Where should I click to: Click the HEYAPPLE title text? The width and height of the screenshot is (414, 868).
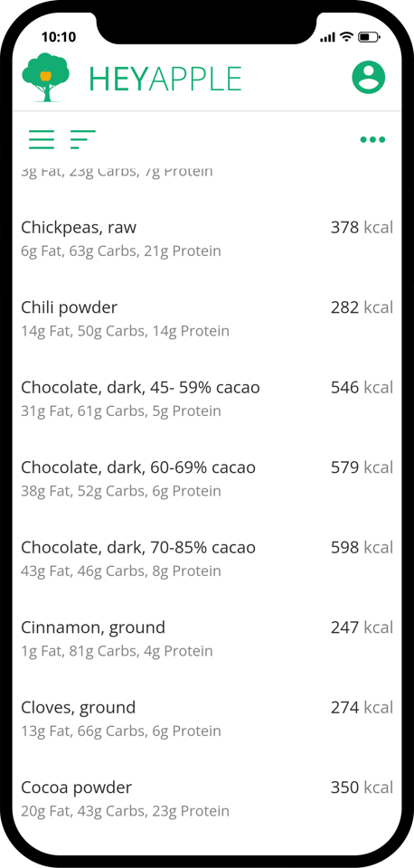[165, 80]
